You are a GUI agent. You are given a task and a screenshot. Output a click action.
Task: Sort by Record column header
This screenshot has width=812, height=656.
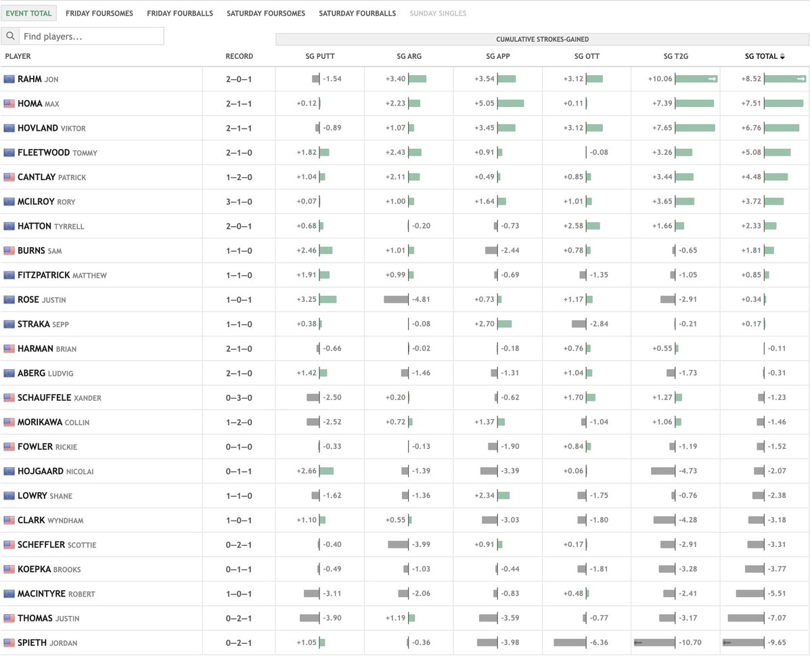pyautogui.click(x=240, y=56)
